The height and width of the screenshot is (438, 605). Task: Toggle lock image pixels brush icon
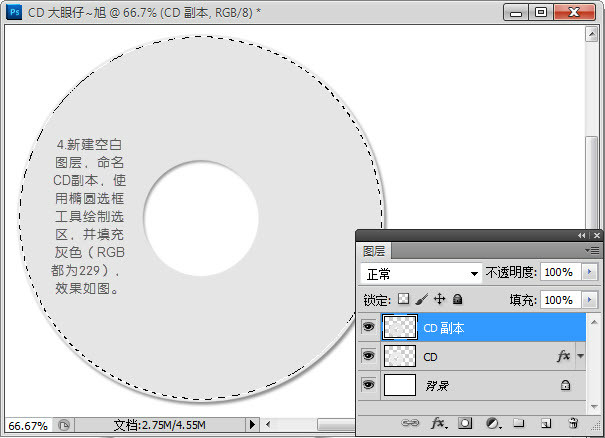coord(421,299)
